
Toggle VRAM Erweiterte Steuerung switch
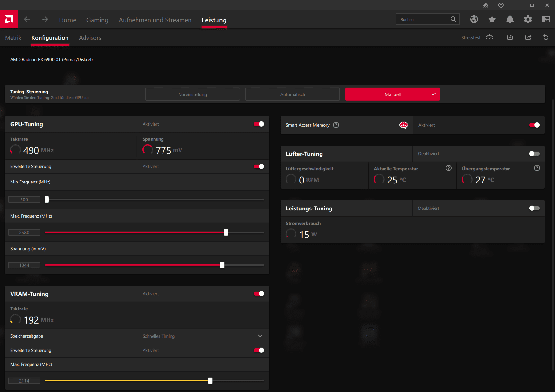tap(259, 350)
